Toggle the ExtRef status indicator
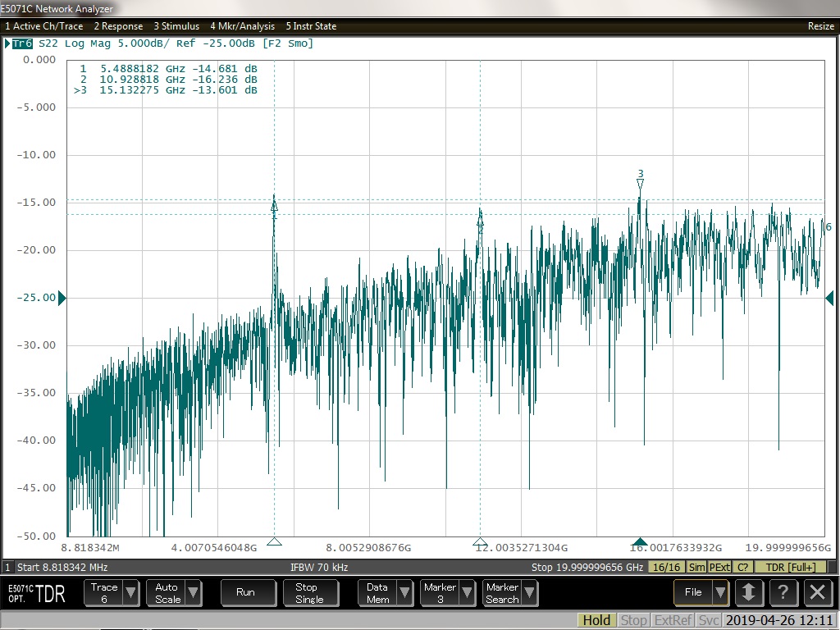This screenshot has width=840, height=630. click(672, 621)
